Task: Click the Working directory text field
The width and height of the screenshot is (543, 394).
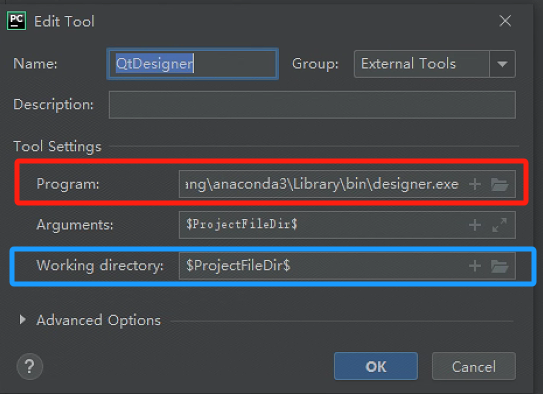Action: [323, 266]
